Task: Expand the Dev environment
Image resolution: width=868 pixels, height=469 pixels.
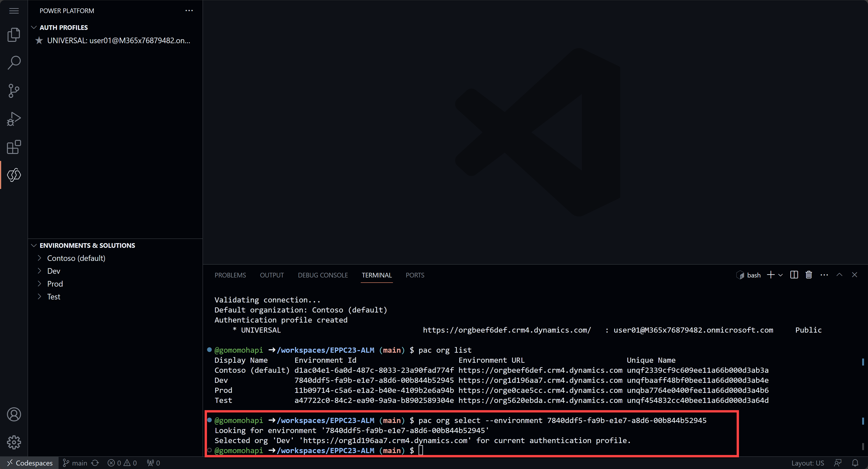Action: tap(39, 271)
